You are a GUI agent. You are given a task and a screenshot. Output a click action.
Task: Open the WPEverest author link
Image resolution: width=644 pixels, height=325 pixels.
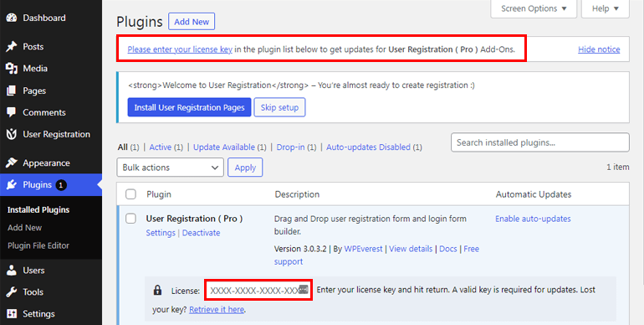363,249
